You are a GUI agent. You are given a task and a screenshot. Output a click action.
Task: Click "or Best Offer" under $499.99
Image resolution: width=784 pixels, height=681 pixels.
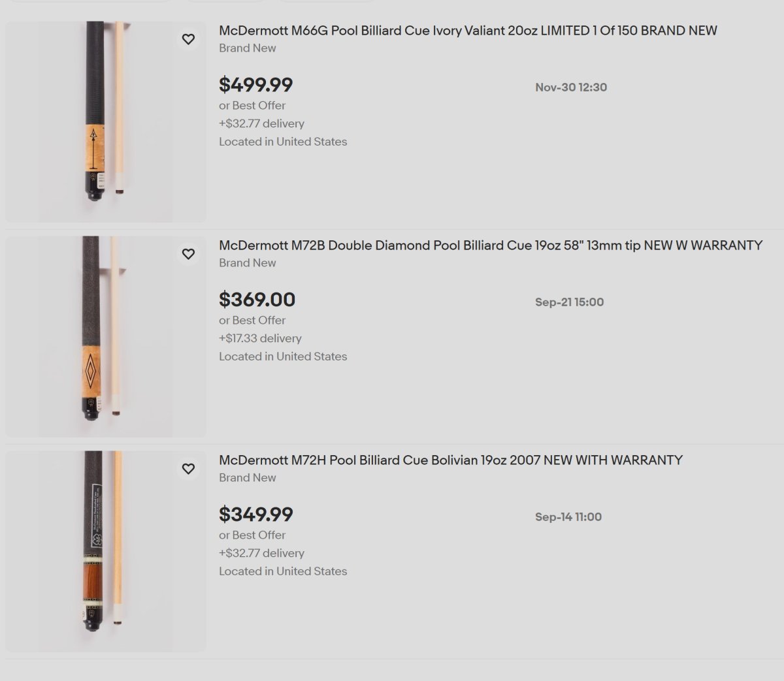(x=252, y=105)
